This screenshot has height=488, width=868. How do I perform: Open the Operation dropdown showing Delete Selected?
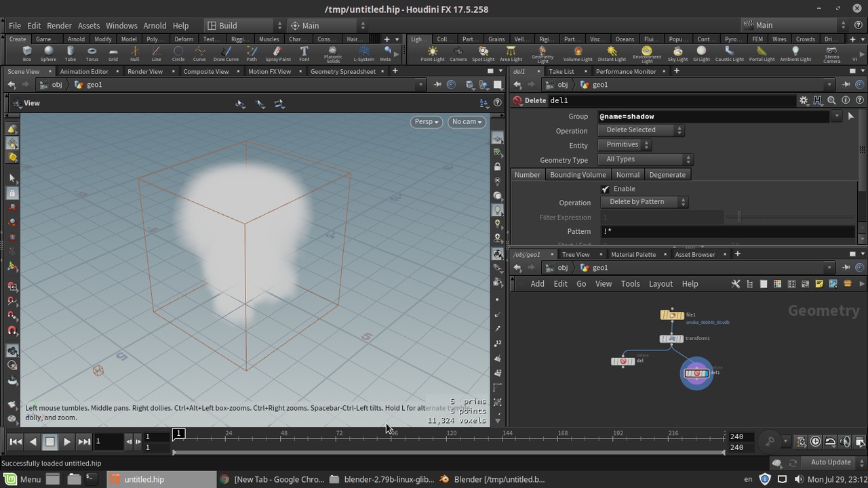click(641, 130)
